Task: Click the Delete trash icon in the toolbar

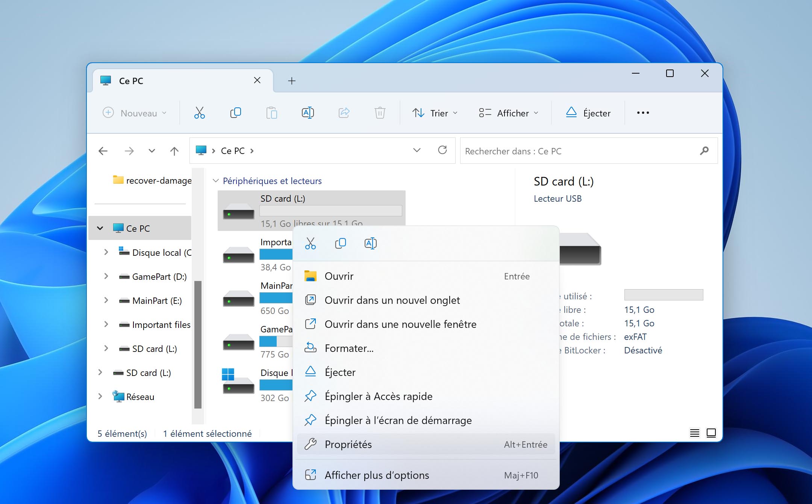Action: tap(380, 113)
